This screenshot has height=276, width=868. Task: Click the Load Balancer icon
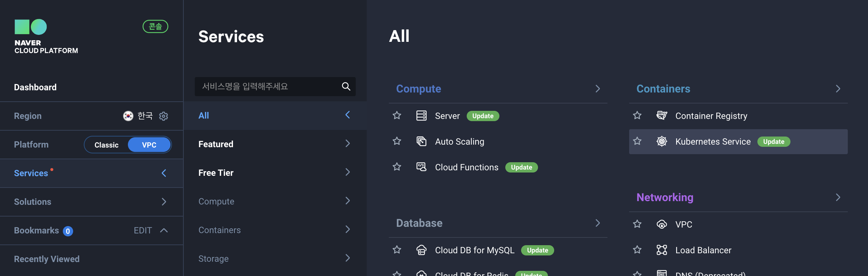[x=661, y=250]
